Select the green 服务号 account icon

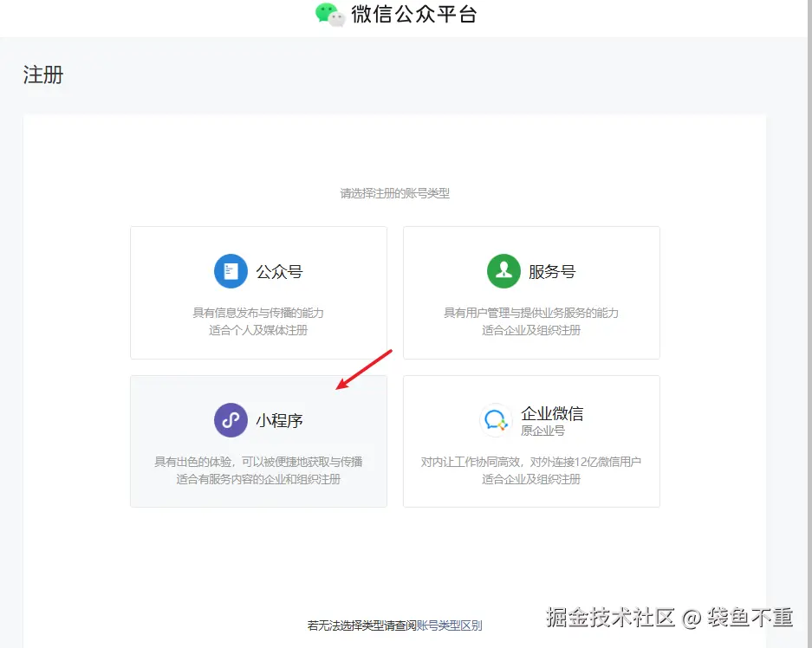[x=503, y=271]
